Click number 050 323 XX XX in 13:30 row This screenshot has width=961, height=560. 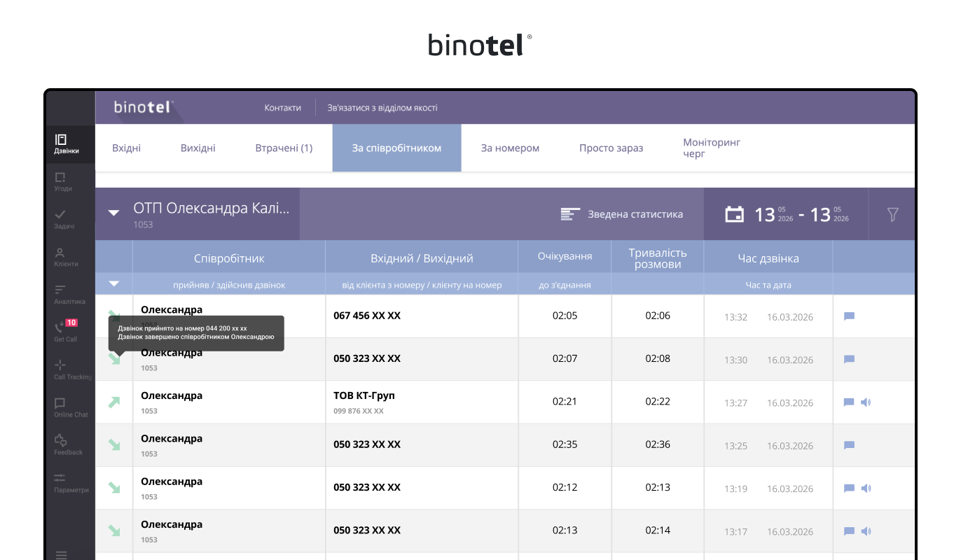pos(367,358)
